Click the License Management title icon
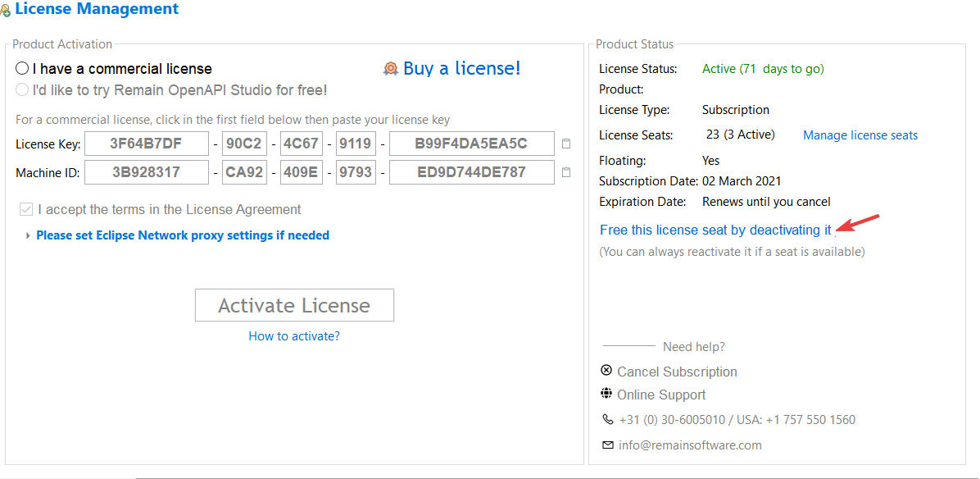The image size is (980, 479). pos(5,11)
